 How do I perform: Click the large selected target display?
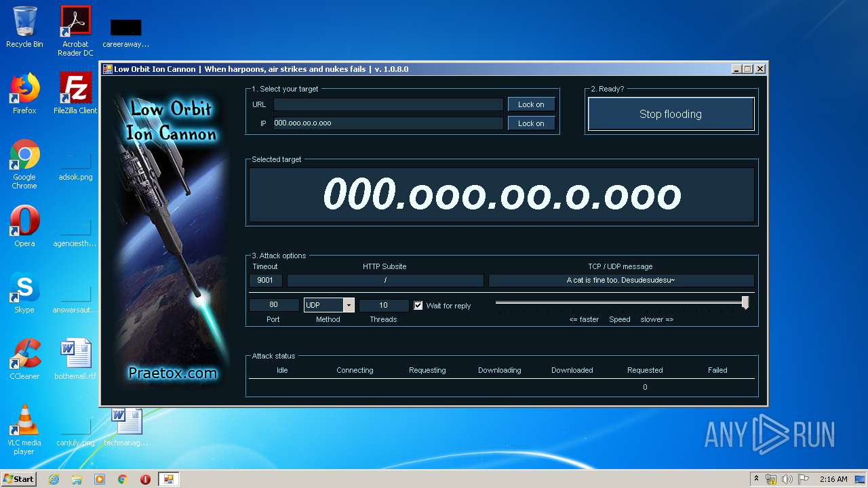coord(501,195)
